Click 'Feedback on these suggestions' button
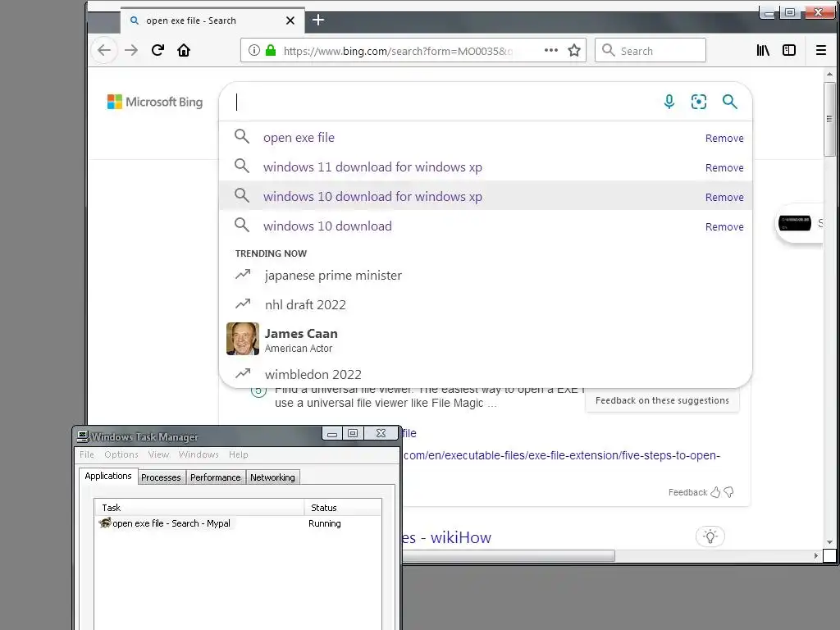Viewport: 840px width, 630px height. [662, 400]
